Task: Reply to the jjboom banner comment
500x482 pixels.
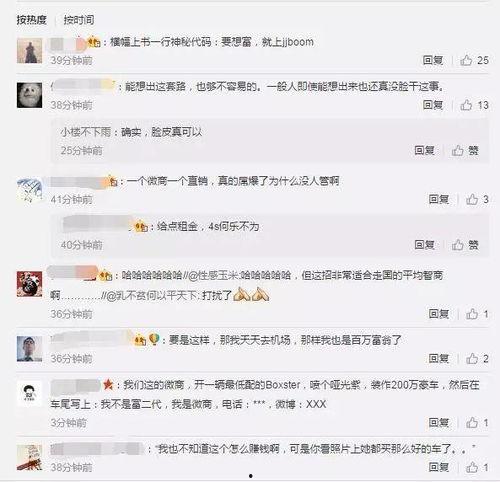Action: (x=433, y=60)
